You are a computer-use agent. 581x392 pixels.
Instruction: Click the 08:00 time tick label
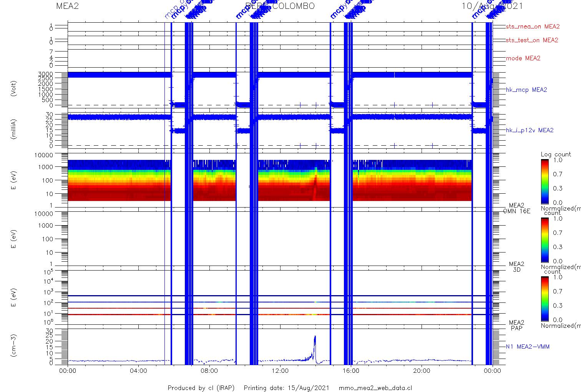click(x=209, y=371)
